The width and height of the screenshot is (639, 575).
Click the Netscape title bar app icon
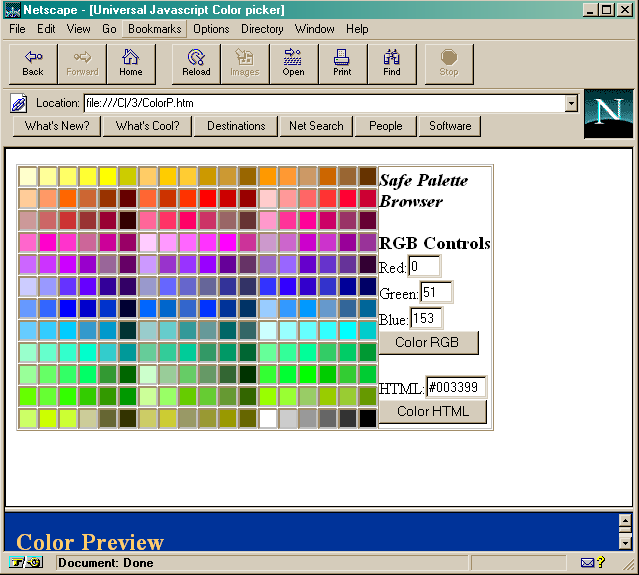[x=13, y=10]
